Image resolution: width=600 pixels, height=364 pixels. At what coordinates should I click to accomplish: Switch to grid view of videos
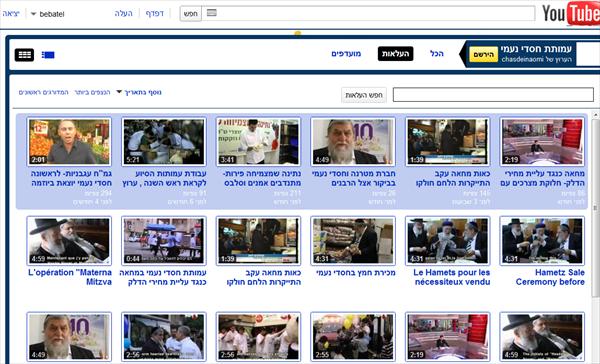(24, 55)
